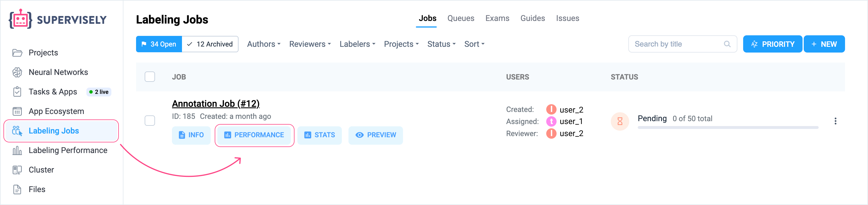The height and width of the screenshot is (205, 868).
Task: Open Projects folder icon in sidebar
Action: tap(17, 53)
